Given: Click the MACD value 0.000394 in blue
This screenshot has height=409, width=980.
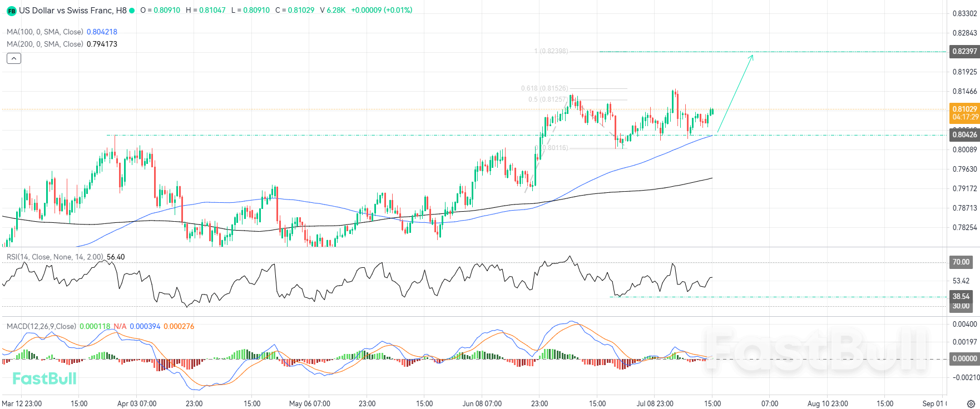Looking at the screenshot, I should [145, 326].
